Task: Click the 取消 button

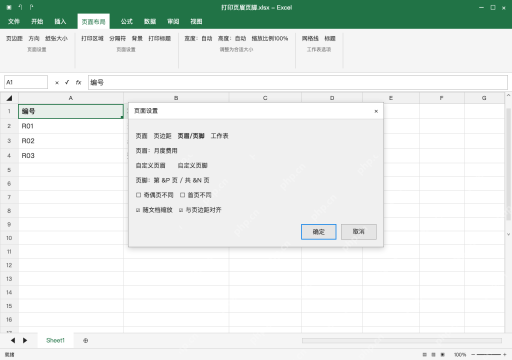Action: tap(359, 232)
